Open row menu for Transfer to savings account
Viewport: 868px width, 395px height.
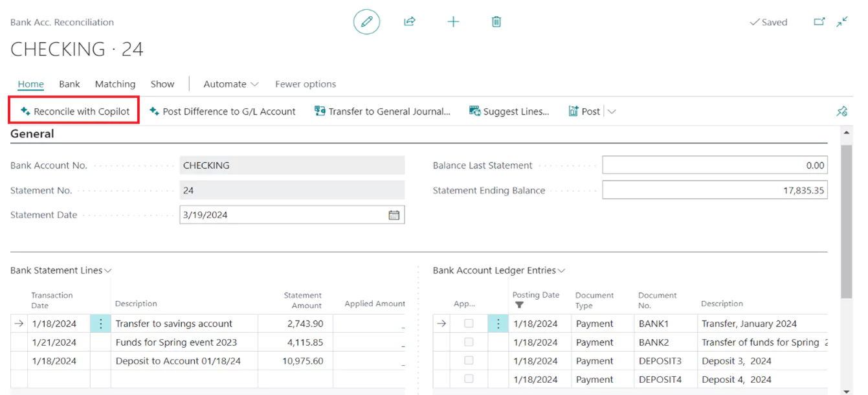100,324
